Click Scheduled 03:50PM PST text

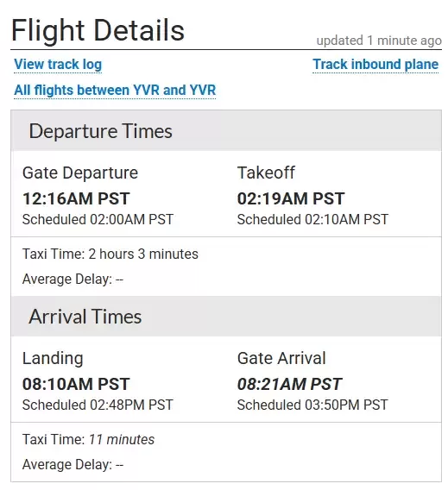pyautogui.click(x=312, y=405)
